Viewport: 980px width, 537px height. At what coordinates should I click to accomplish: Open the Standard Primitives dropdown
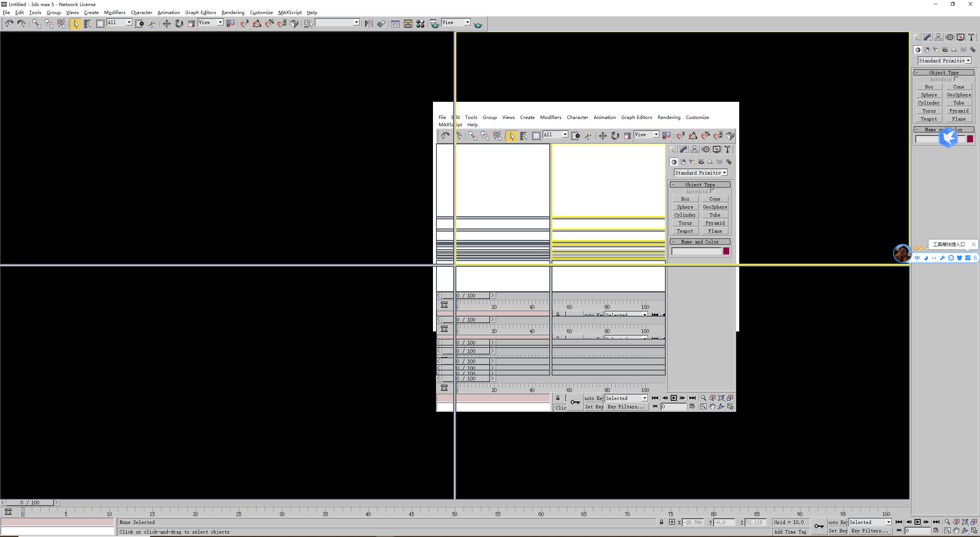pyautogui.click(x=943, y=60)
